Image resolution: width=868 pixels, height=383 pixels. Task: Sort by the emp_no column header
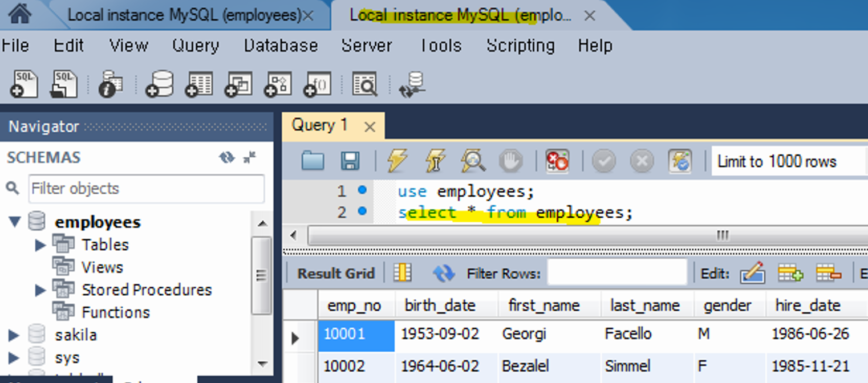point(356,305)
